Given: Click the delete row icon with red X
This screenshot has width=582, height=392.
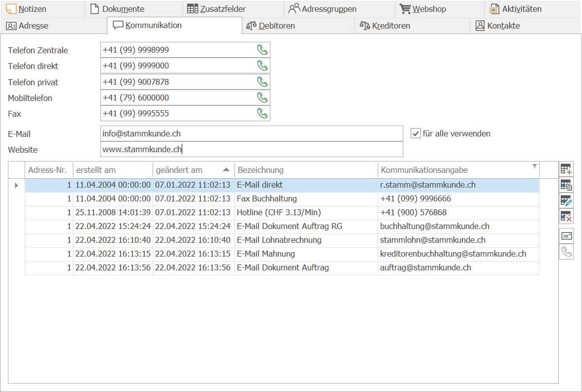Looking at the screenshot, I should (566, 216).
